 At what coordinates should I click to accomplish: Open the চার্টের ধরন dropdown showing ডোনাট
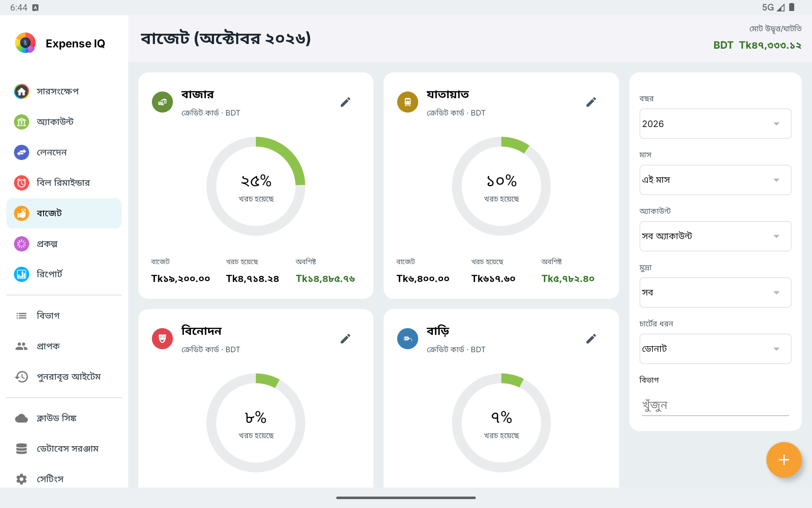click(x=715, y=349)
